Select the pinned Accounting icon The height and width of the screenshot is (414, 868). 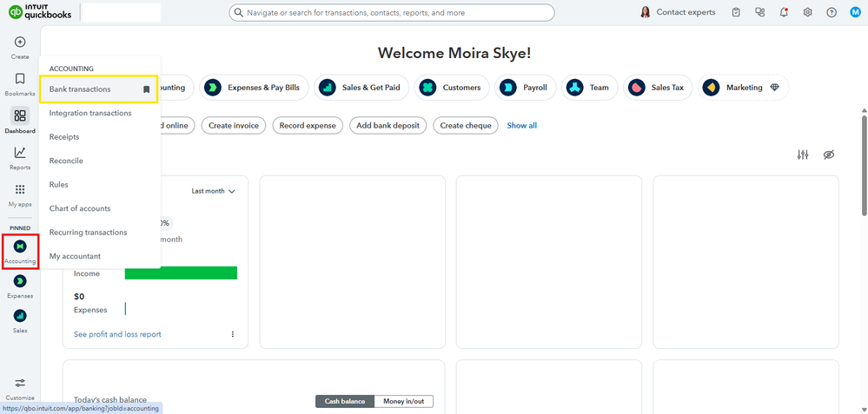pyautogui.click(x=20, y=246)
